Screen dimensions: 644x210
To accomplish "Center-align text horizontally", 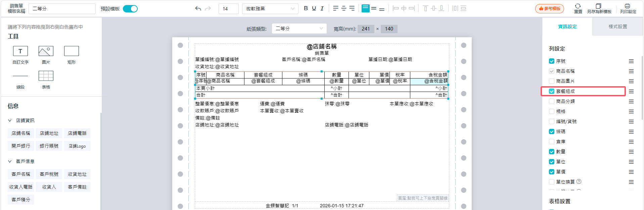I will pyautogui.click(x=343, y=8).
